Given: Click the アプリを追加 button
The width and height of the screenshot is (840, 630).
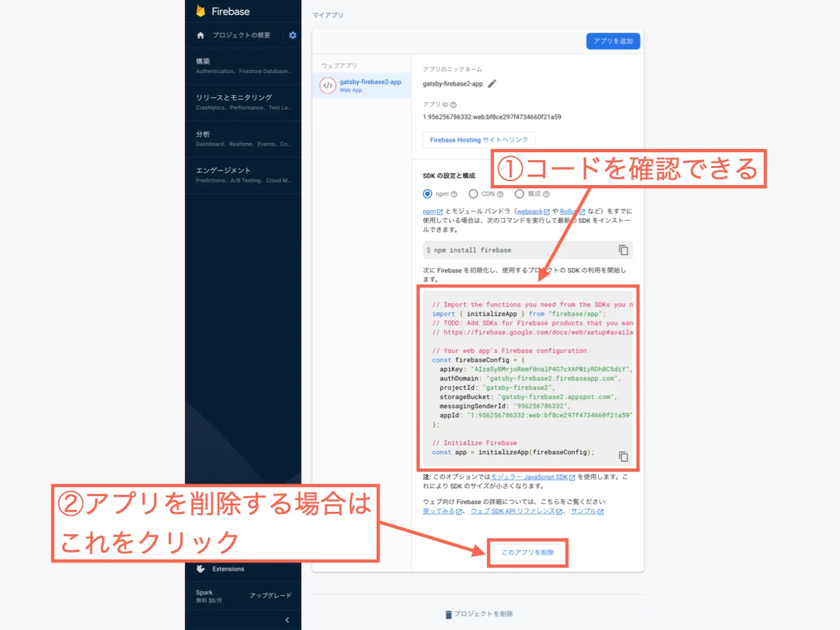Looking at the screenshot, I should [612, 41].
